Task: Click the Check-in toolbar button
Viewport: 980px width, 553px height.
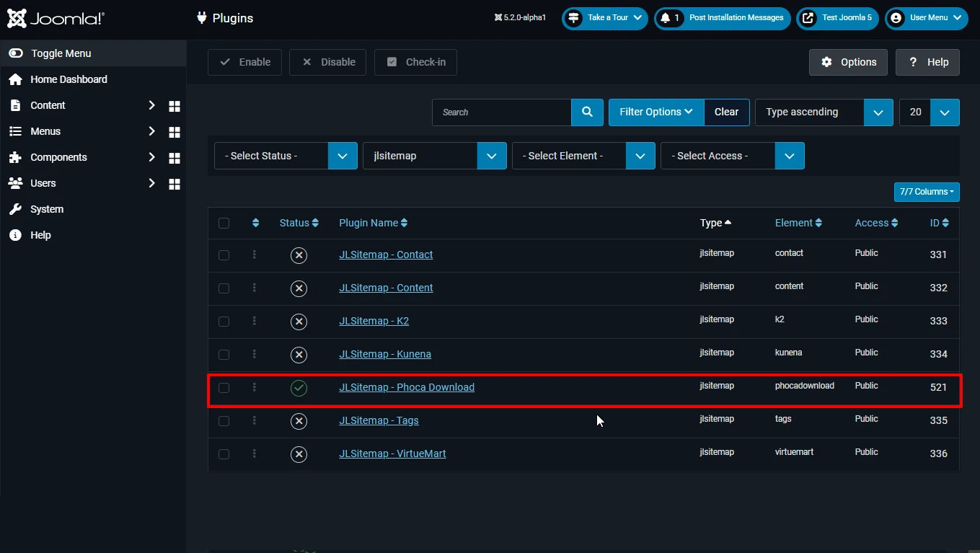Action: [415, 62]
